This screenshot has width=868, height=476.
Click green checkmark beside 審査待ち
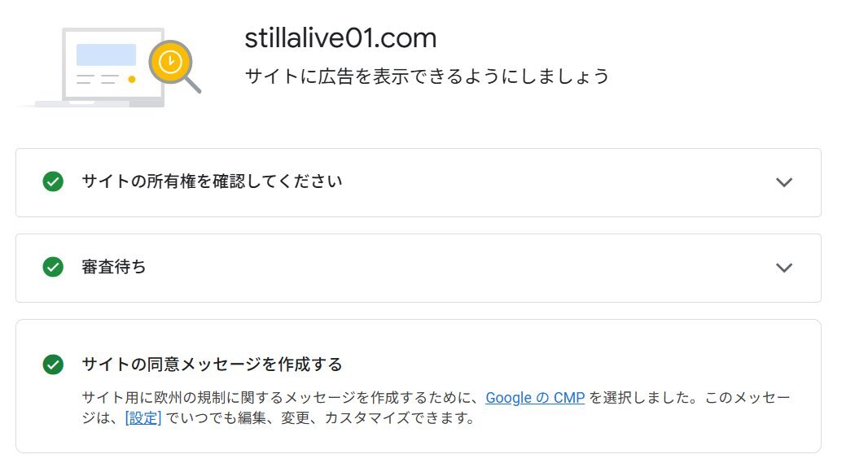click(53, 267)
